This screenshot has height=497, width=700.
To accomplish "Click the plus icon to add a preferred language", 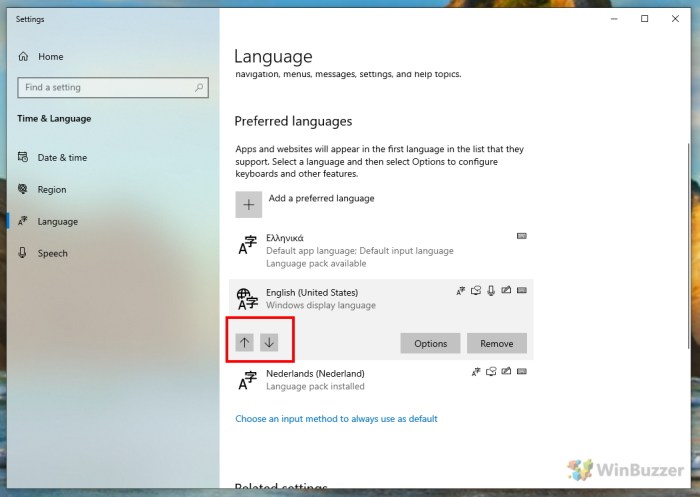I will click(249, 205).
